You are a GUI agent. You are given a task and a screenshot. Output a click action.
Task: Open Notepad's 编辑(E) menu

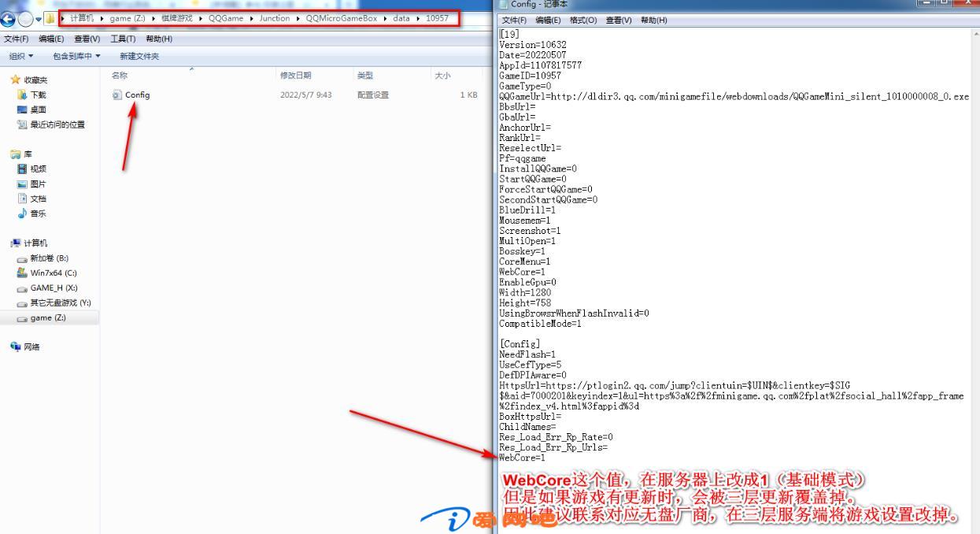point(548,20)
